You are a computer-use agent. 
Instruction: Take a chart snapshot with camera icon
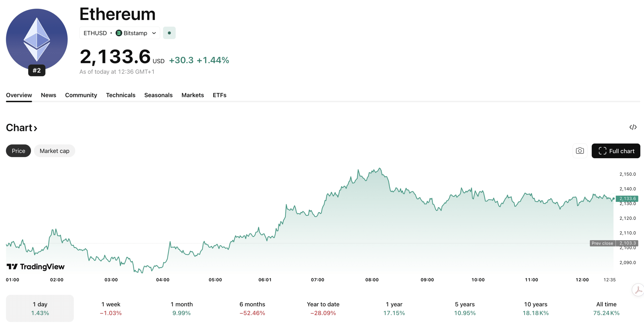[580, 151]
